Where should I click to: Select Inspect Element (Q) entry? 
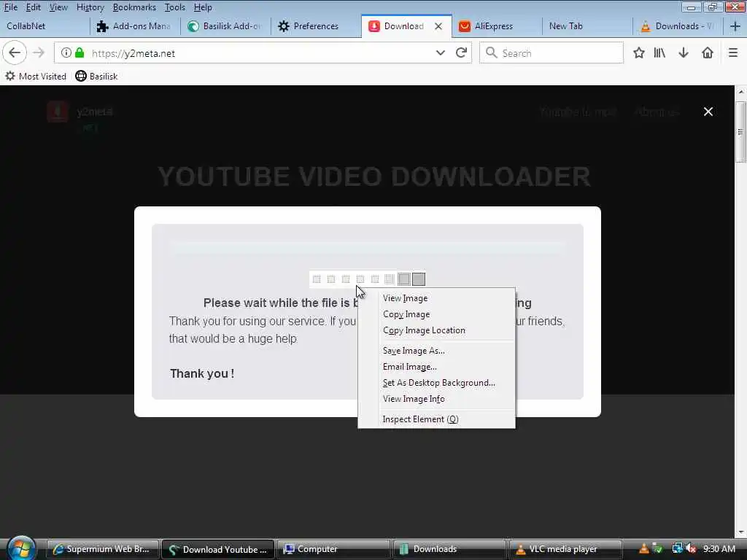[x=437, y=419]
